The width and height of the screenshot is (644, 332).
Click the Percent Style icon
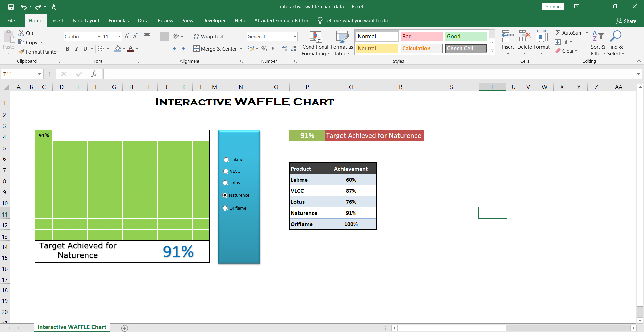coord(264,49)
